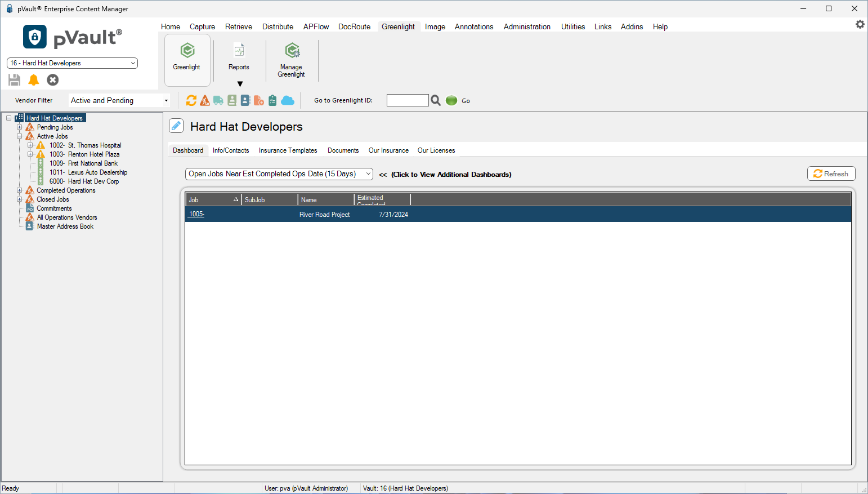This screenshot has height=494, width=868.
Task: Click the blue cloud toolbar icon
Action: [288, 100]
